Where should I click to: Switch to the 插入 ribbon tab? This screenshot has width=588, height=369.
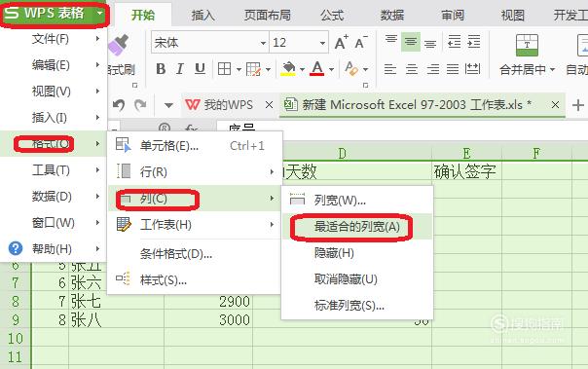tap(202, 15)
